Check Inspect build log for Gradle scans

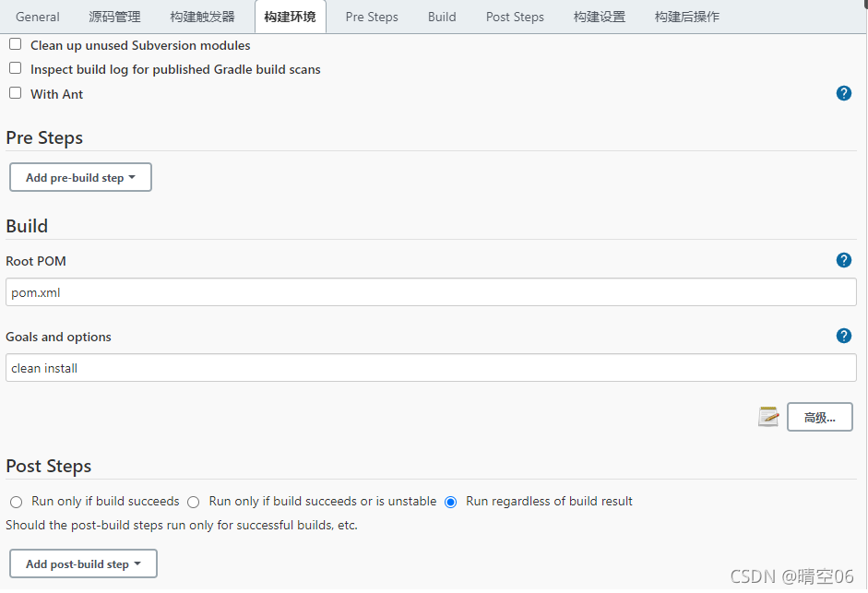click(16, 68)
